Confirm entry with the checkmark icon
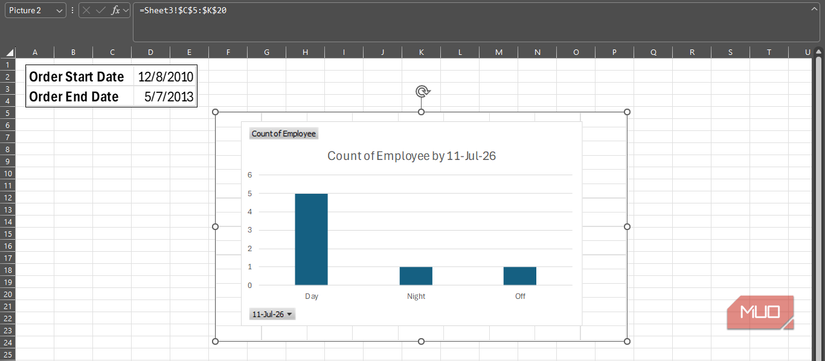This screenshot has width=825, height=361. [100, 10]
